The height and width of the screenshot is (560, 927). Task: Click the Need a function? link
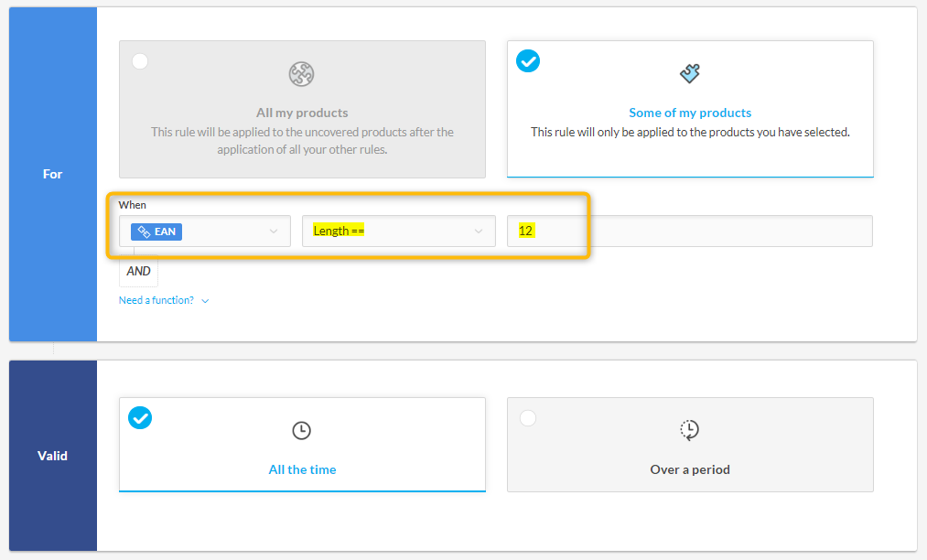click(156, 300)
